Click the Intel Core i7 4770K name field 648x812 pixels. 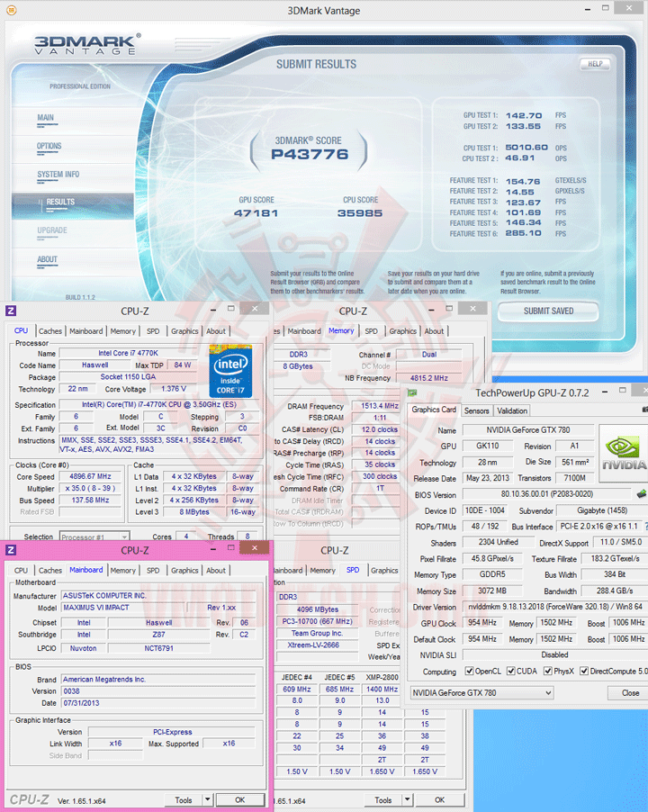pyautogui.click(x=129, y=353)
